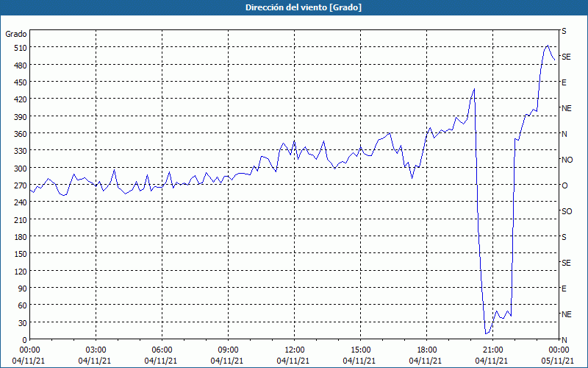588x368 pixels.
Task: Click the 00:00 label above date 04/11/21
Action: 29,350
